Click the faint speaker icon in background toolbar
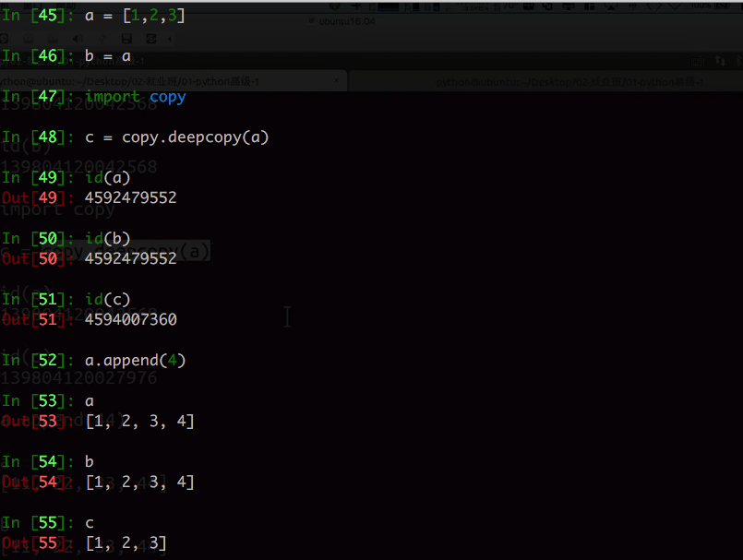Image resolution: width=743 pixels, height=560 pixels. coord(78,39)
